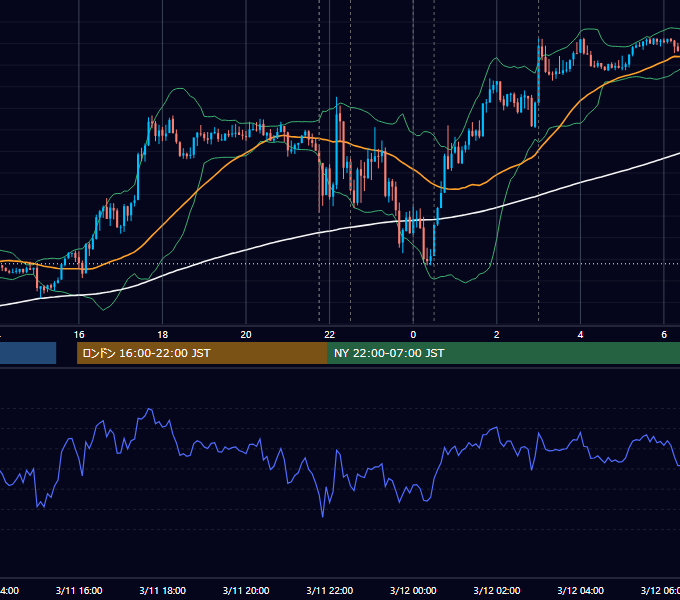The height and width of the screenshot is (600, 680).
Task: Select the blue session bar left of ロンドン
Action: coord(28,353)
